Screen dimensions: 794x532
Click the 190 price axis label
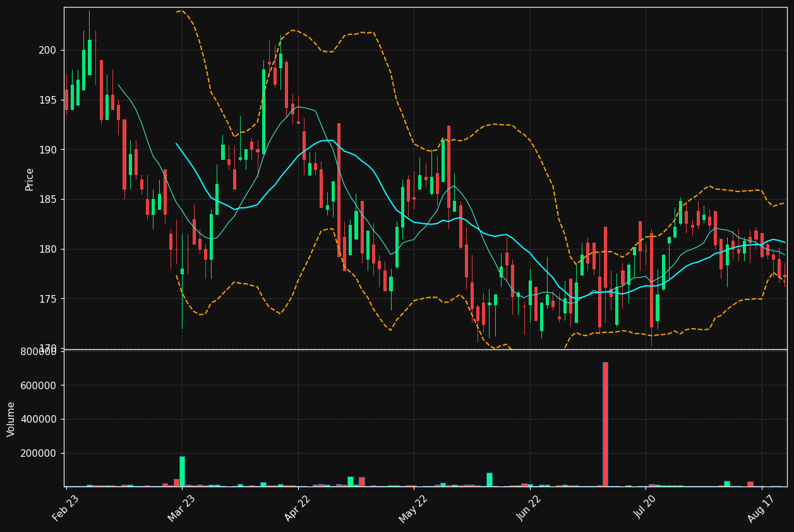[49, 150]
